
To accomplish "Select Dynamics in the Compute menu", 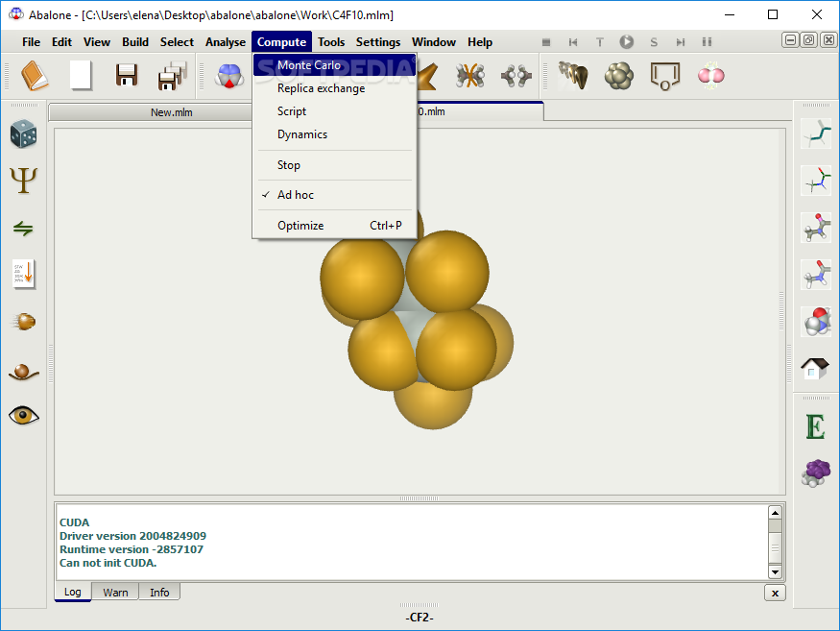I will (x=334, y=134).
